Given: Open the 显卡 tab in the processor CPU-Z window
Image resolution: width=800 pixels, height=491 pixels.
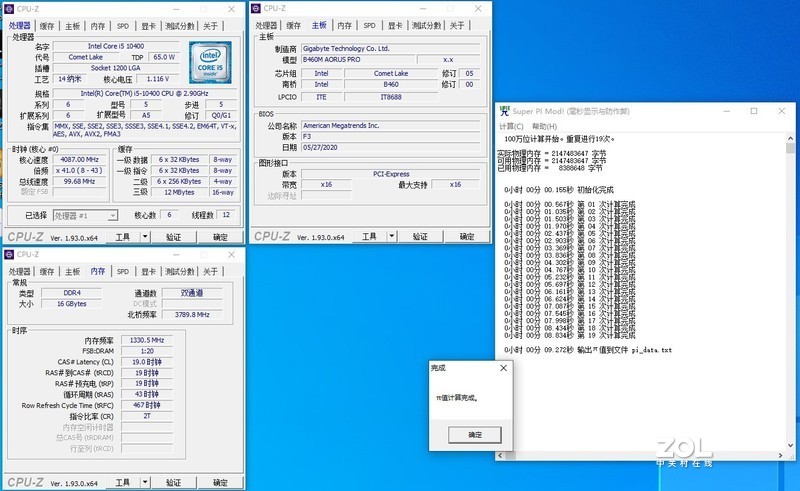Looking at the screenshot, I should coord(148,26).
